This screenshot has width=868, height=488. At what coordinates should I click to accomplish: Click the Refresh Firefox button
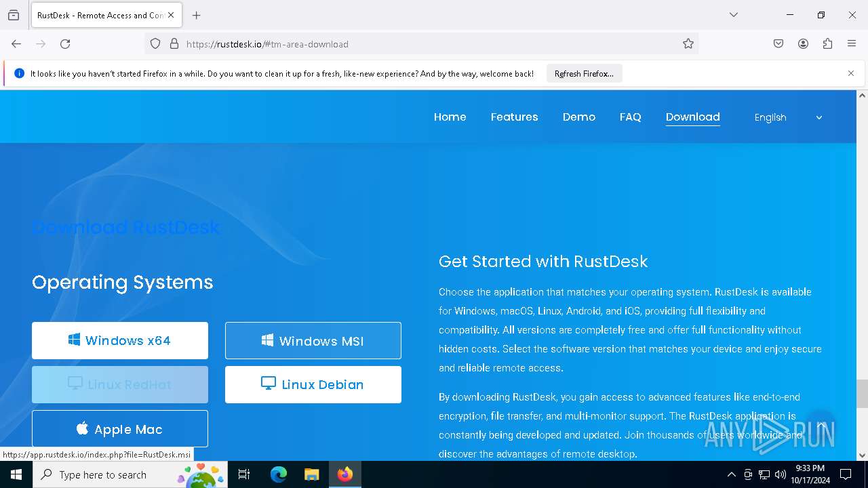point(584,74)
